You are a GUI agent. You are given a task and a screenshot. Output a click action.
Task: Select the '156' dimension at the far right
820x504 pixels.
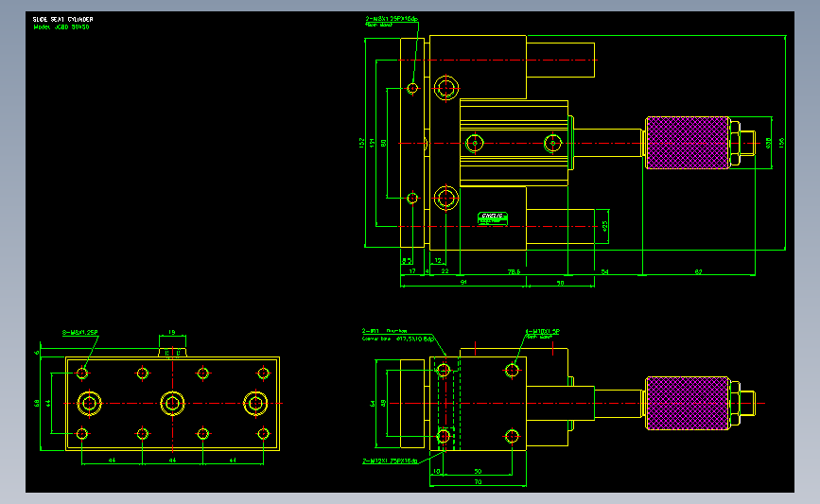[x=781, y=143]
